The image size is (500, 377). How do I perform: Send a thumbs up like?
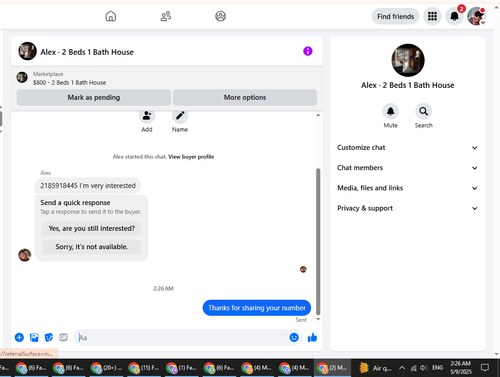(x=312, y=338)
